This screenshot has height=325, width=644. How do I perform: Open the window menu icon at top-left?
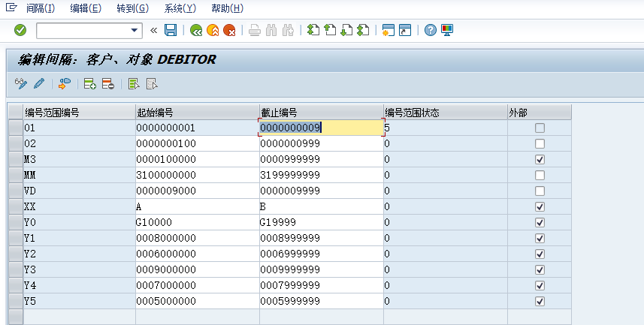point(11,8)
